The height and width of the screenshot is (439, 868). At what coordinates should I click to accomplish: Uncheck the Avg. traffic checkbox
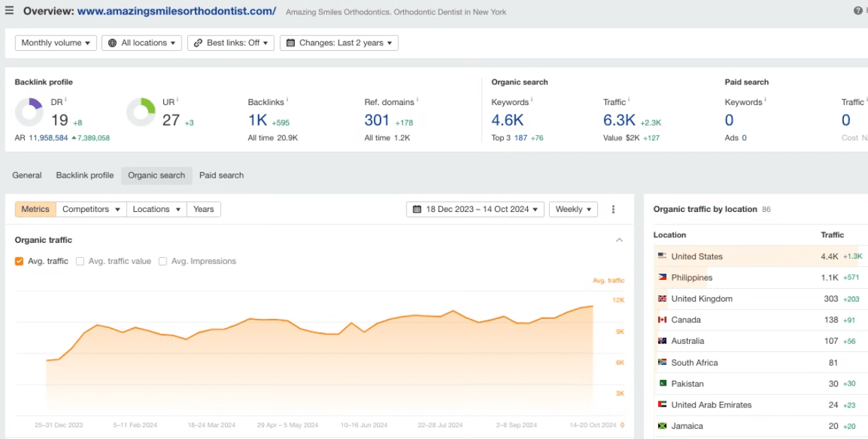click(x=19, y=261)
